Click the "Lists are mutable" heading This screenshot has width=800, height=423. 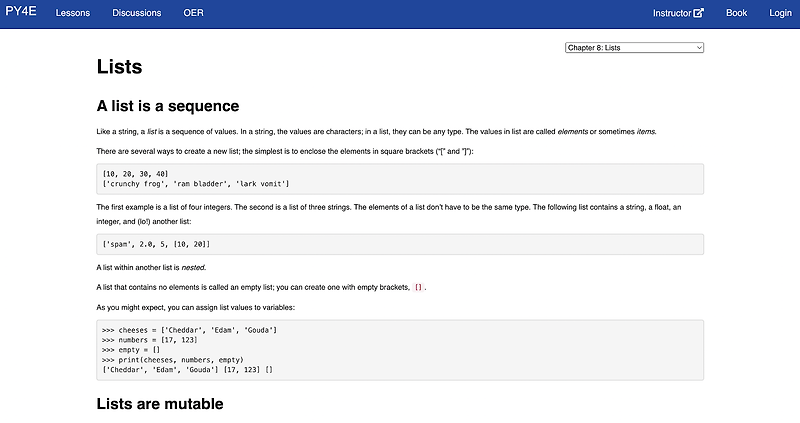pos(159,404)
